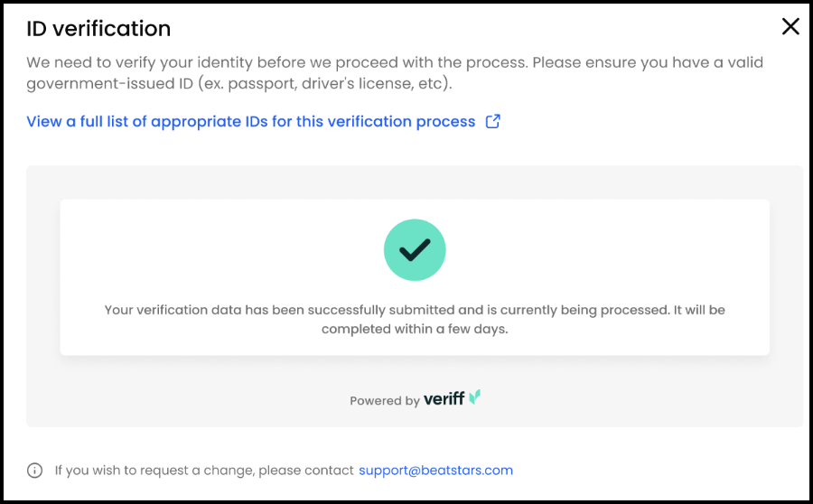Viewport: 813px width, 504px height.
Task: Click the veriff wordmark logo
Action: 444,398
